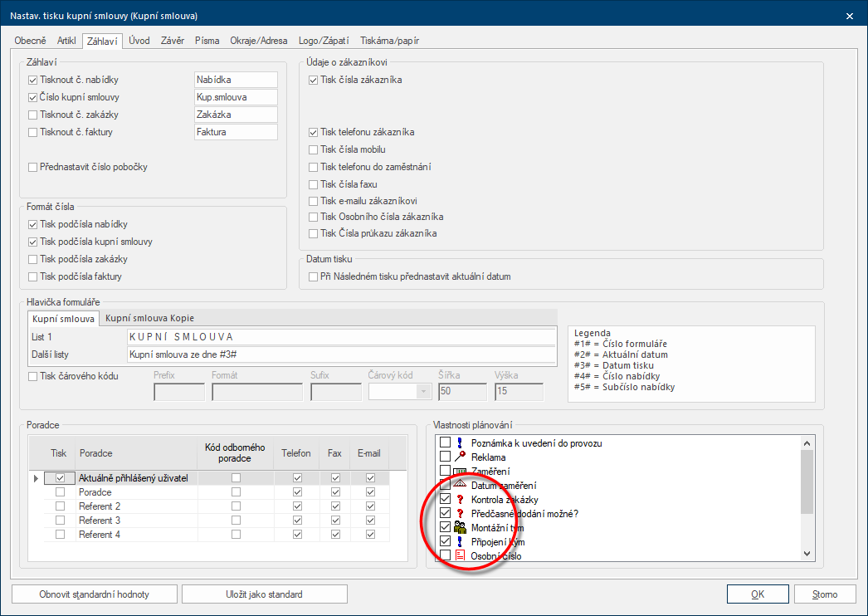Click the people icon beside Montážní tým
The width and height of the screenshot is (868, 616).
tap(460, 527)
